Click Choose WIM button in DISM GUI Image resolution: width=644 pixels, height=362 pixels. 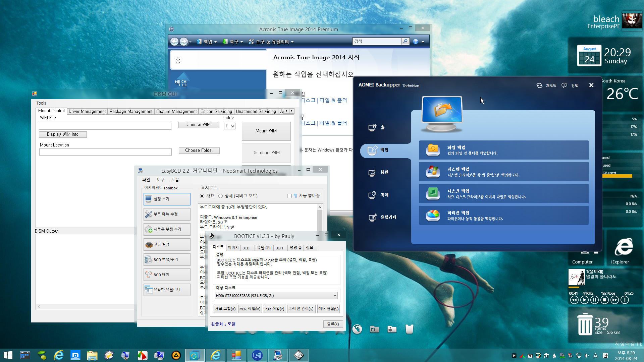point(199,125)
